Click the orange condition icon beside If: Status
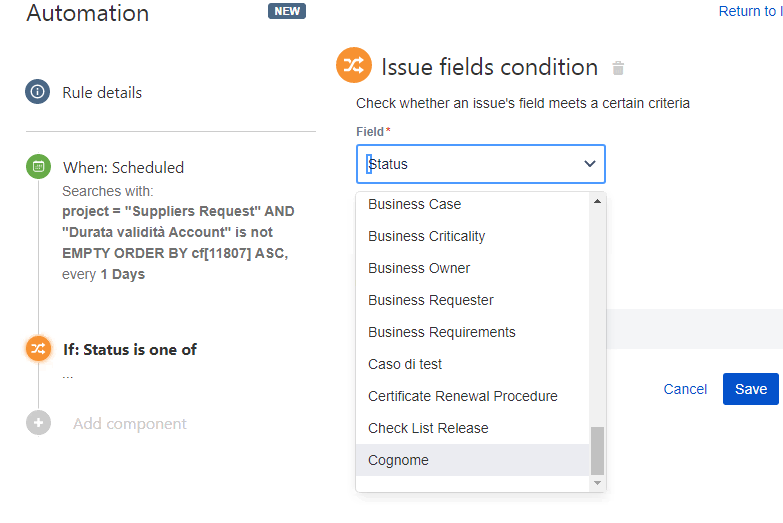Screen dimensions: 783x523 click(x=38, y=349)
